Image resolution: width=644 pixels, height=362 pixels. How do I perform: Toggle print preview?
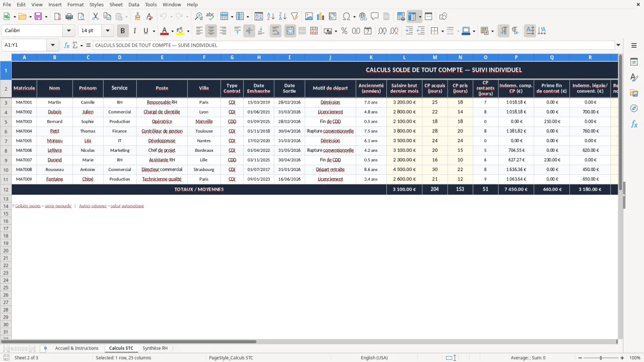tap(81, 17)
